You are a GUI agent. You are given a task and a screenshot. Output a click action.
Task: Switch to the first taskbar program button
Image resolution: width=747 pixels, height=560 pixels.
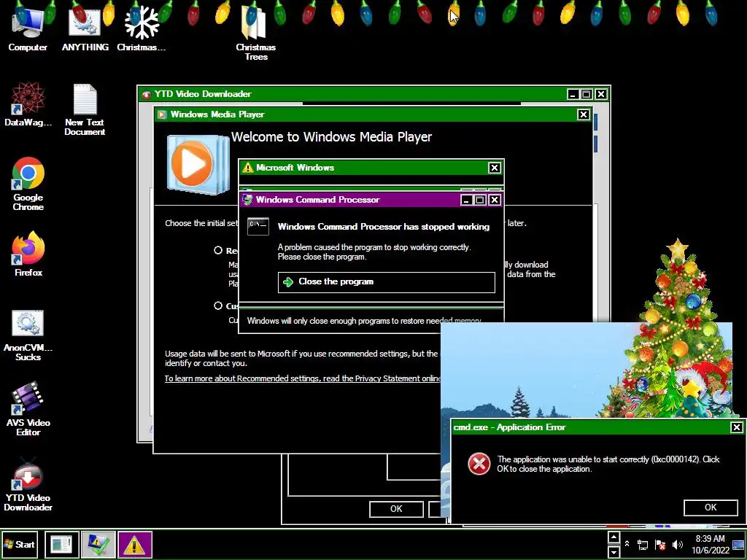point(62,544)
